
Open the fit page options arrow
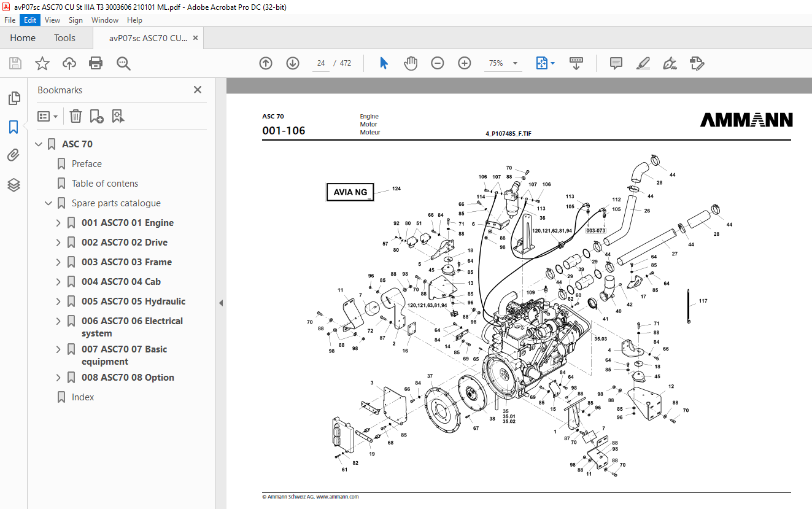pos(552,63)
